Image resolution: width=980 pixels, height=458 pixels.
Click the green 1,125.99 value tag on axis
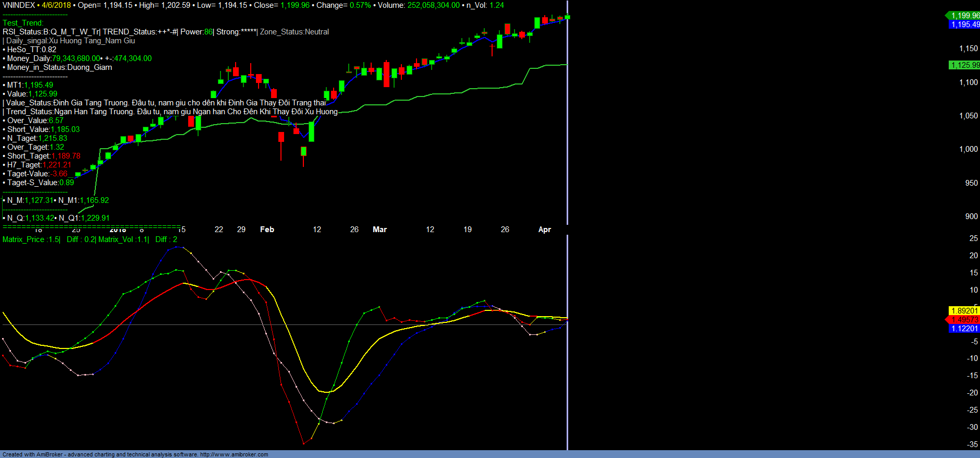(x=964, y=65)
